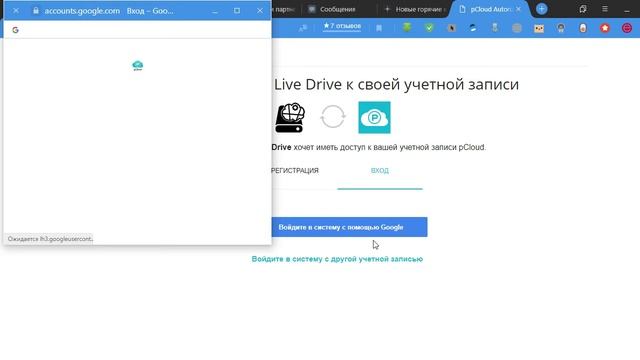Viewport: 640px width, 360px height.
Task: Maximize the Google sign-in popup window
Action: coord(237,11)
